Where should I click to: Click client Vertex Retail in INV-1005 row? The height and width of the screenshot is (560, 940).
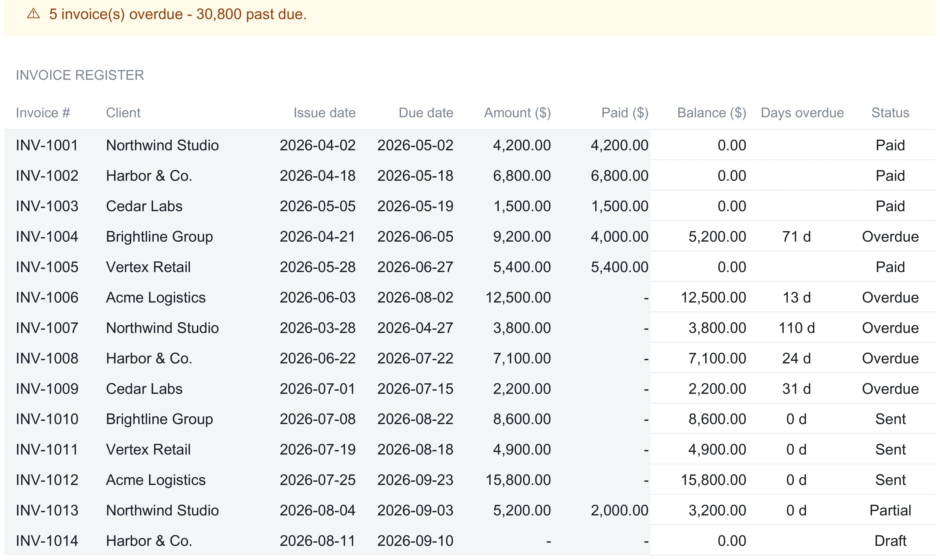(x=148, y=267)
